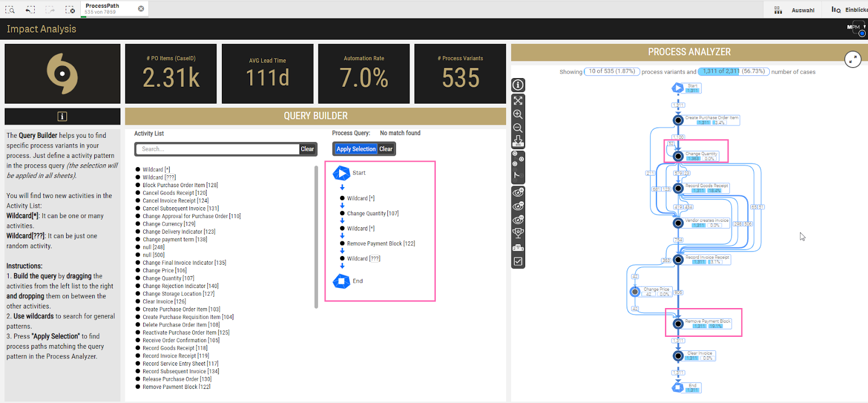868x403 pixels.
Task: Toggle the checkmark option in analyzer toolbar
Action: (x=518, y=261)
